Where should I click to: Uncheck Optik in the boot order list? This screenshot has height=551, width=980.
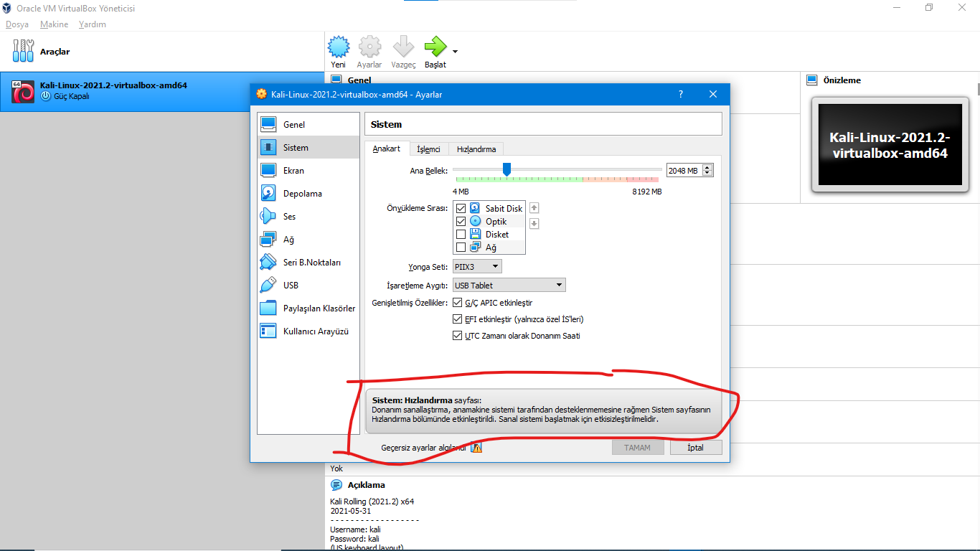click(x=461, y=222)
